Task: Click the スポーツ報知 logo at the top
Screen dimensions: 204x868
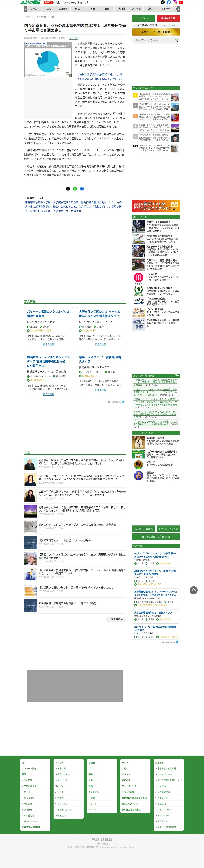Action: point(30,2)
